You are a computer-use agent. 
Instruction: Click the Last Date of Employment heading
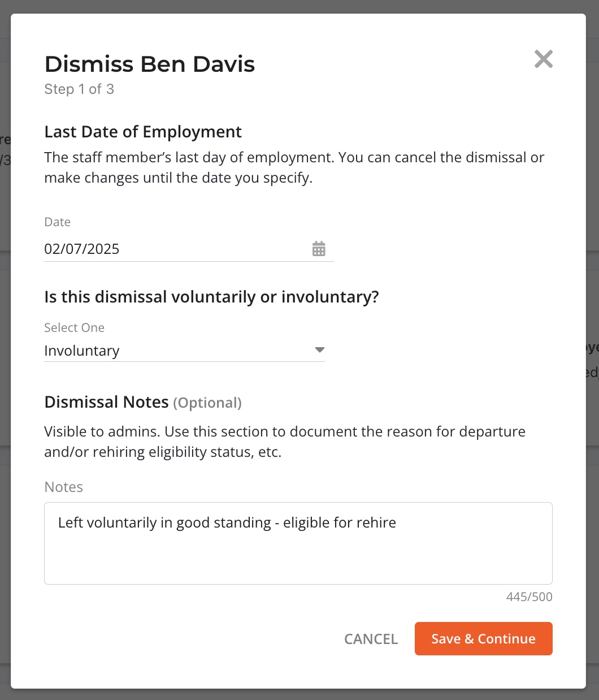(x=143, y=132)
